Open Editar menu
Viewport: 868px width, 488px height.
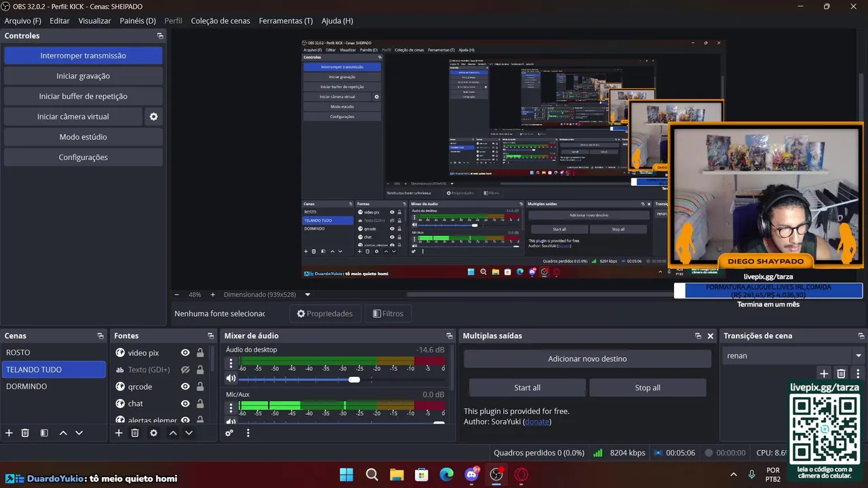pos(60,21)
